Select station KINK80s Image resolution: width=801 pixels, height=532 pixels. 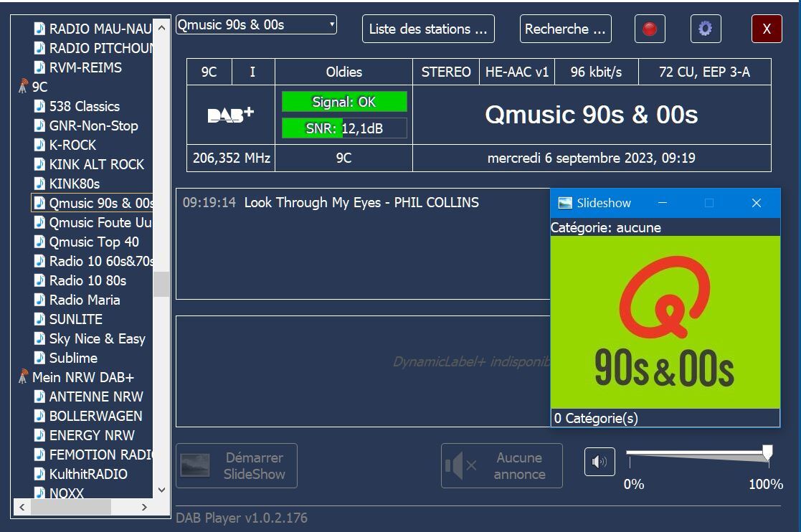point(74,184)
